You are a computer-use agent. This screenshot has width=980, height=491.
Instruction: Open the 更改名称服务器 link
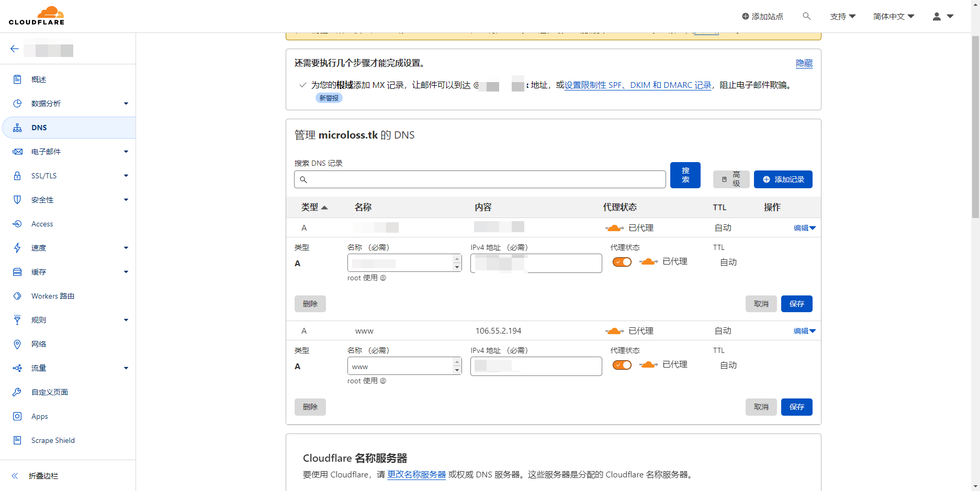pos(416,475)
